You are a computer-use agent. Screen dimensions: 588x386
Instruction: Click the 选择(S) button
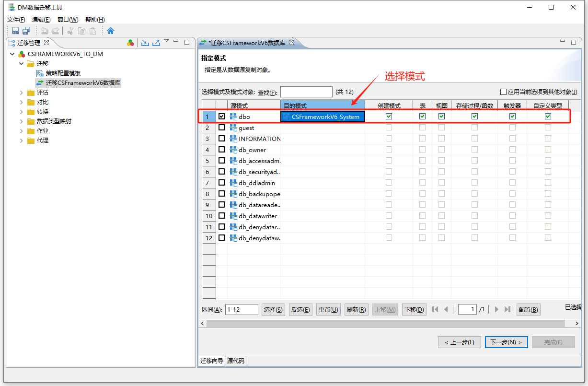click(273, 310)
